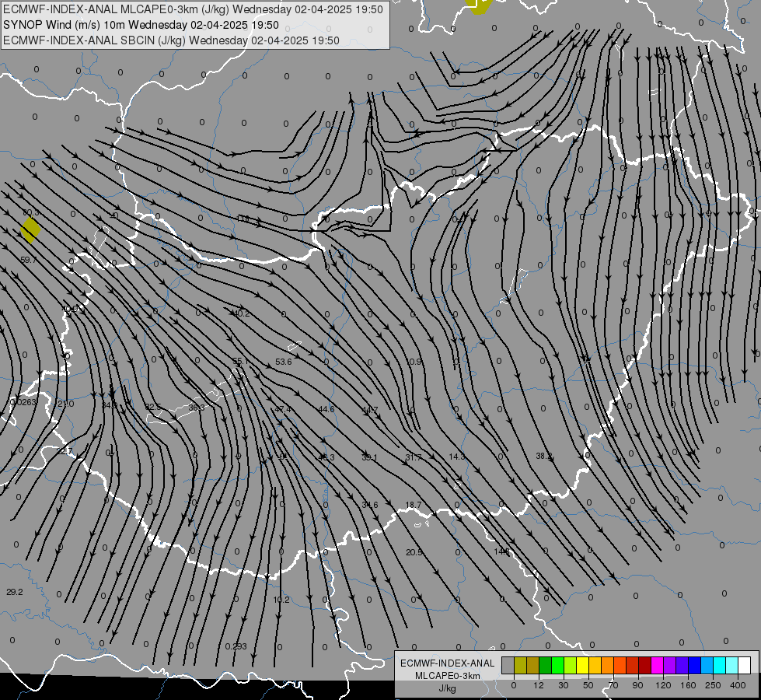This screenshot has width=761, height=700.
Task: Click the 29.2 value at left edge
Action: point(15,592)
